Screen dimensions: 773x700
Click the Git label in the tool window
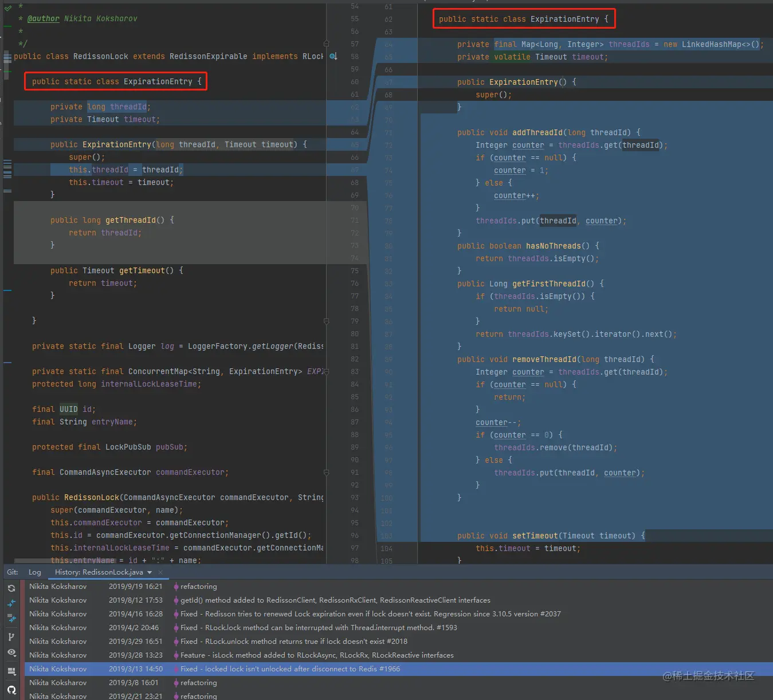[13, 572]
